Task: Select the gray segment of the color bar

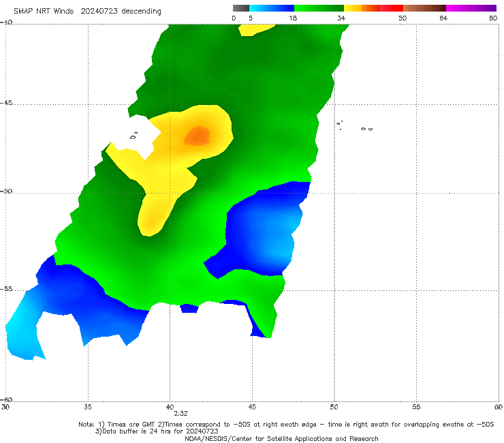Action: pos(241,8)
